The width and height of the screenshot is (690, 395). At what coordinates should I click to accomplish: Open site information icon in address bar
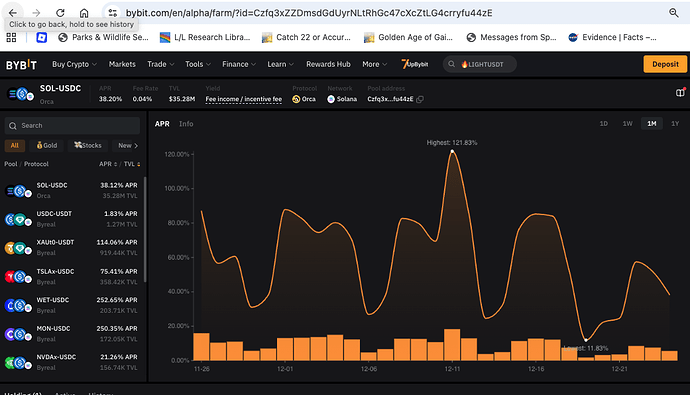click(113, 13)
